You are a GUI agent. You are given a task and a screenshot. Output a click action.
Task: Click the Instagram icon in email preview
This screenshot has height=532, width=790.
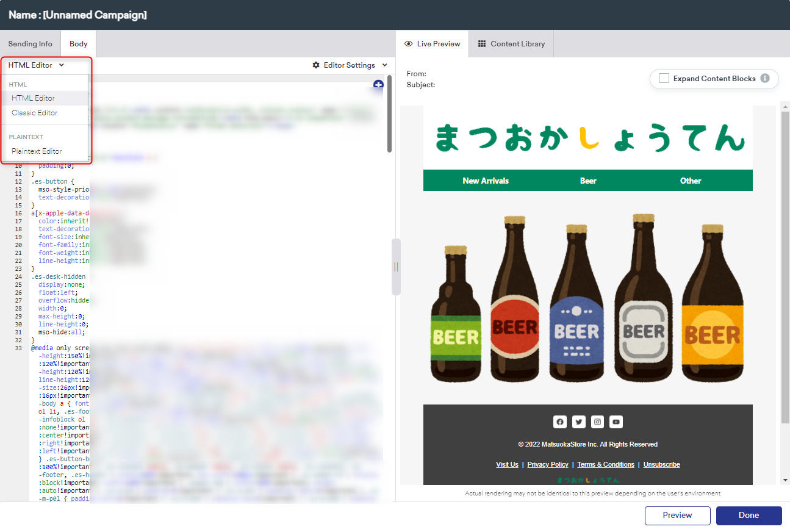tap(597, 422)
